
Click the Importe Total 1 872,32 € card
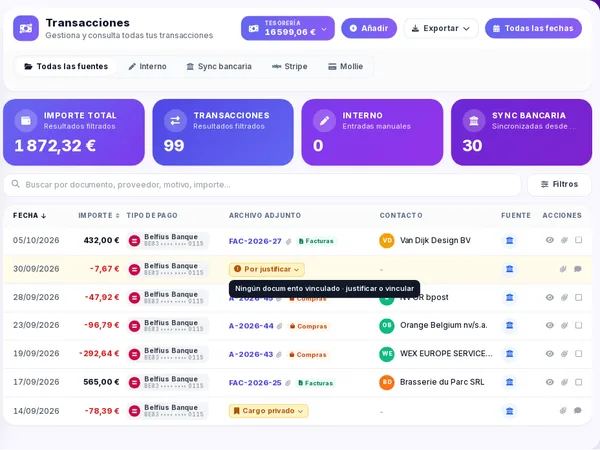(74, 132)
